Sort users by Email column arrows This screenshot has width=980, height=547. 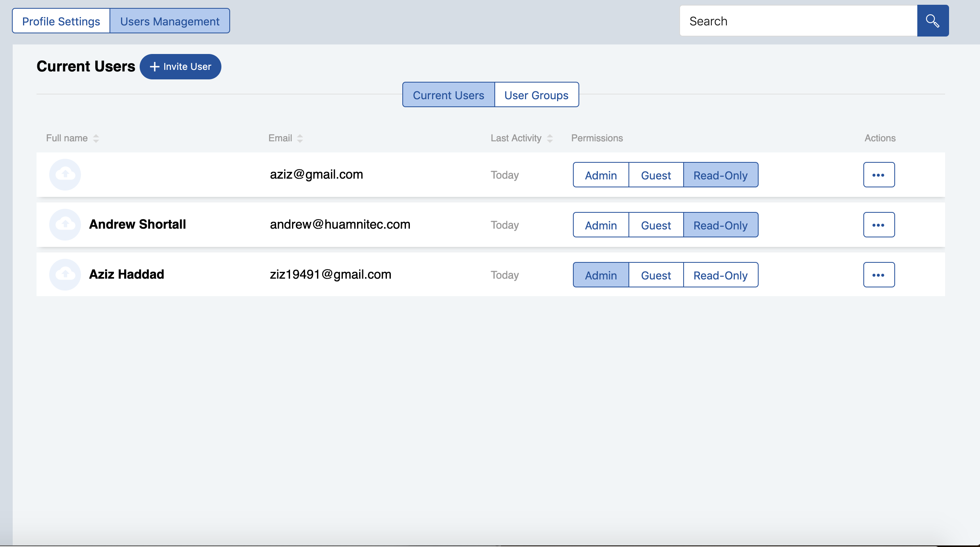(300, 138)
